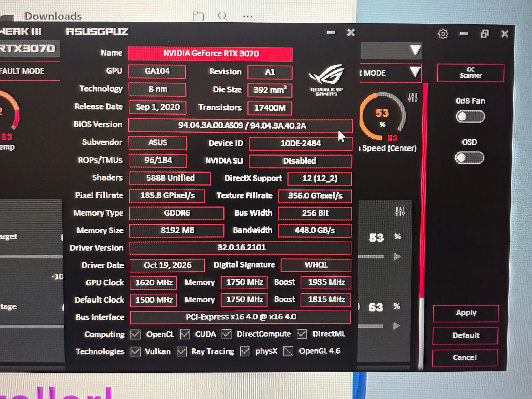The height and width of the screenshot is (399, 532).
Task: Open GPU Tweak III settings gear
Action: [x=443, y=34]
